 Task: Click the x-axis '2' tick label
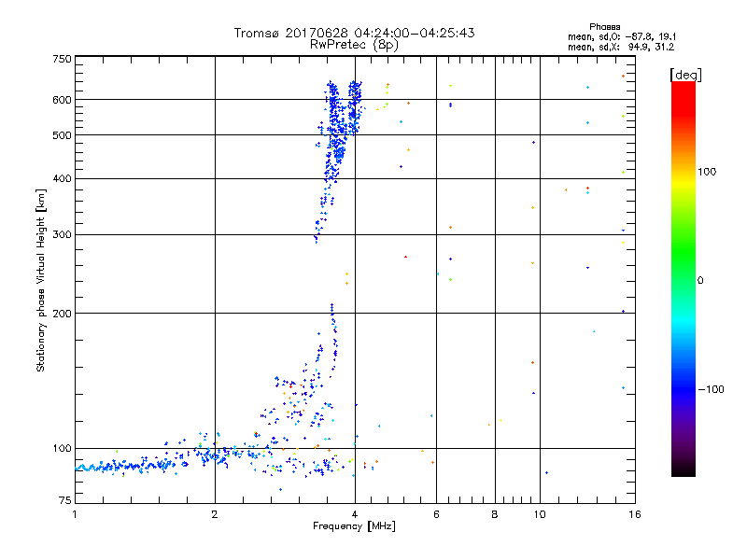coord(215,514)
